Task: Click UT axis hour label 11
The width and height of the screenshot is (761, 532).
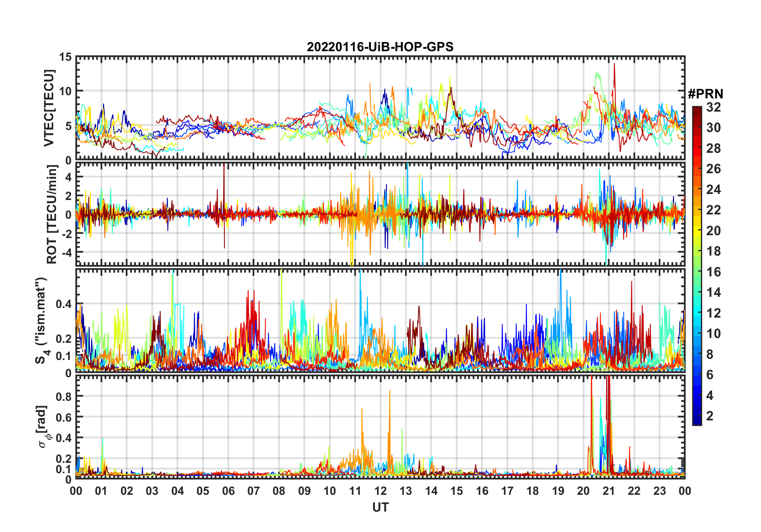Action: 355,491
